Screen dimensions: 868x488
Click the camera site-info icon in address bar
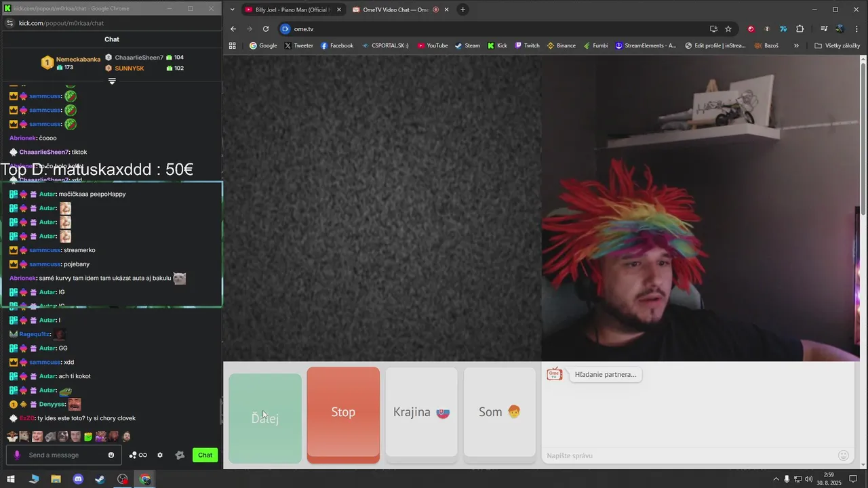tap(285, 29)
